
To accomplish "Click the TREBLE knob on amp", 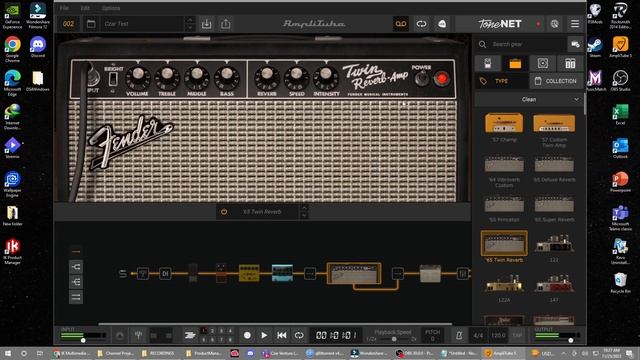I will click(167, 78).
